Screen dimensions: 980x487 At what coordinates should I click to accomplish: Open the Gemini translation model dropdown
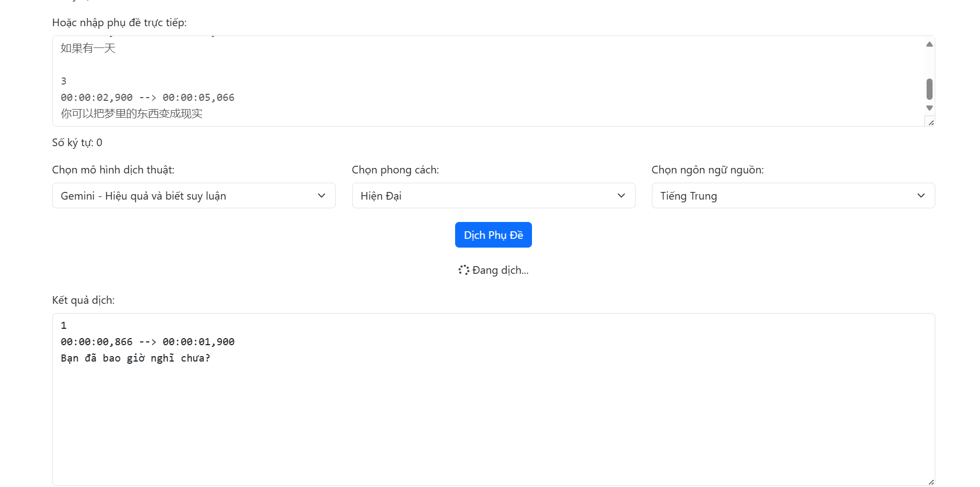click(x=193, y=196)
